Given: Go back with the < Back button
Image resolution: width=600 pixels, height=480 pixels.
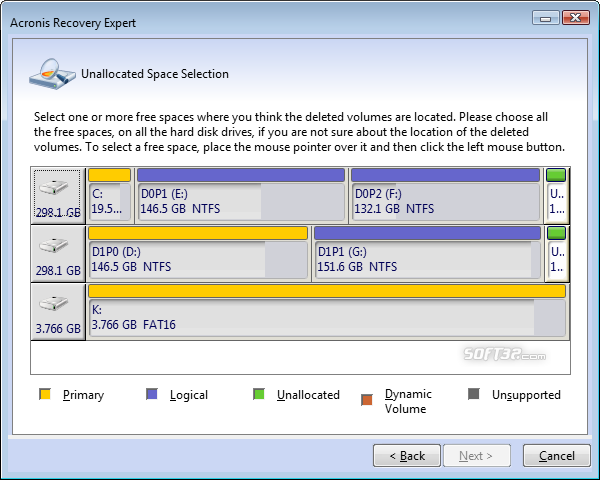Looking at the screenshot, I should (407, 456).
